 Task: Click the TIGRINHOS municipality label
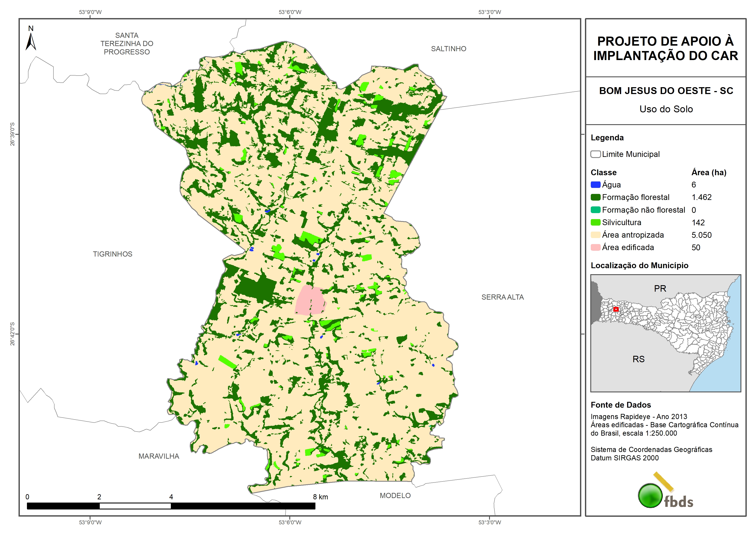[x=112, y=254]
